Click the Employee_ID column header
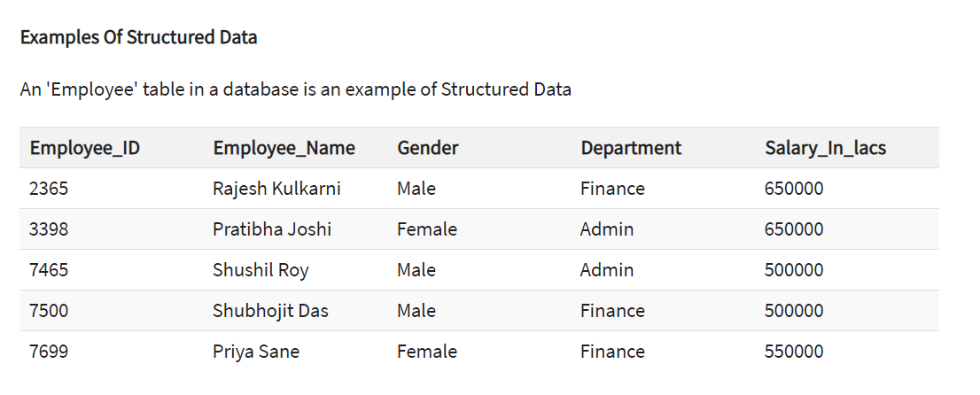Screen dimensions: 980x395 (84, 148)
